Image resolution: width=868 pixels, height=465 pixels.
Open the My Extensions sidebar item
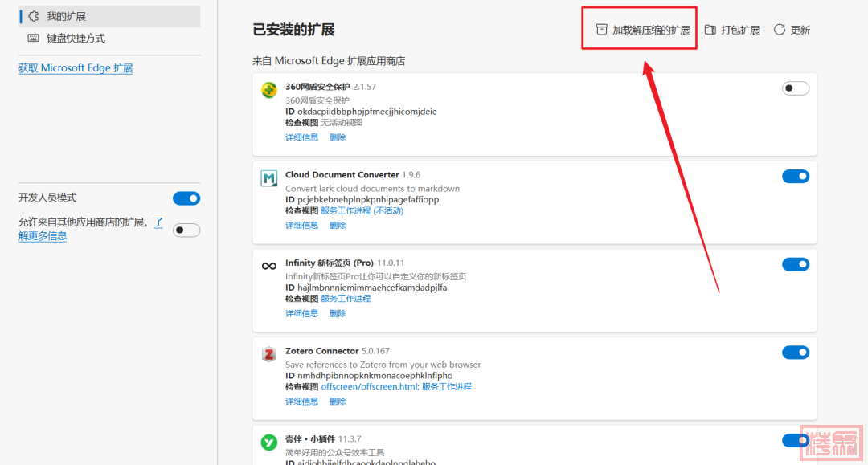pyautogui.click(x=109, y=17)
